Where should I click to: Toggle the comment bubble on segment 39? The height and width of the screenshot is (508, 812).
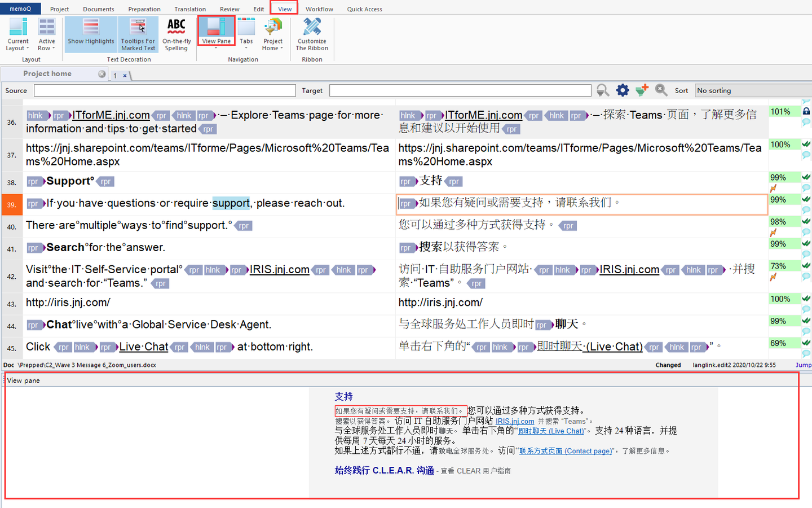[806, 210]
